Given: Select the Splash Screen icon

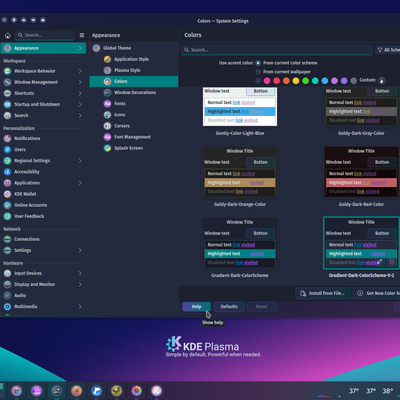Looking at the screenshot, I should tap(107, 148).
